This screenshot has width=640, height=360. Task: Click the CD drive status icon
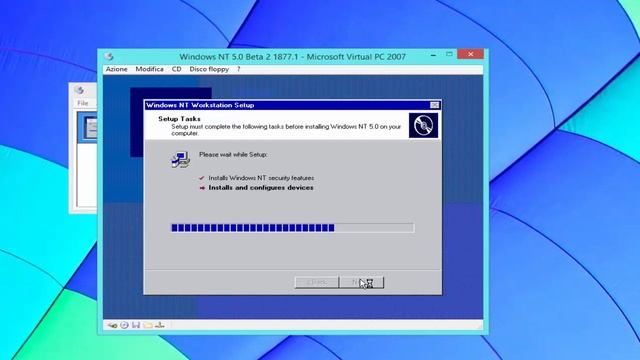[124, 325]
